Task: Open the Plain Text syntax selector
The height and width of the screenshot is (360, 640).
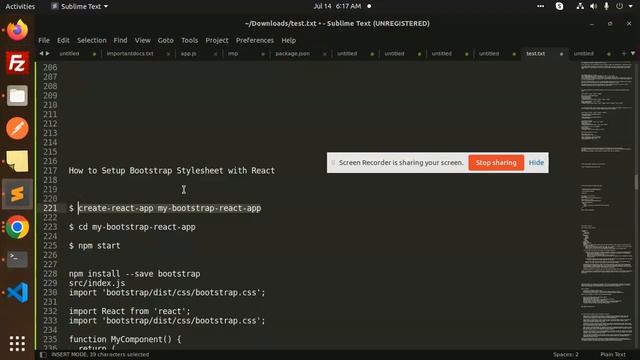Action: coord(613,355)
